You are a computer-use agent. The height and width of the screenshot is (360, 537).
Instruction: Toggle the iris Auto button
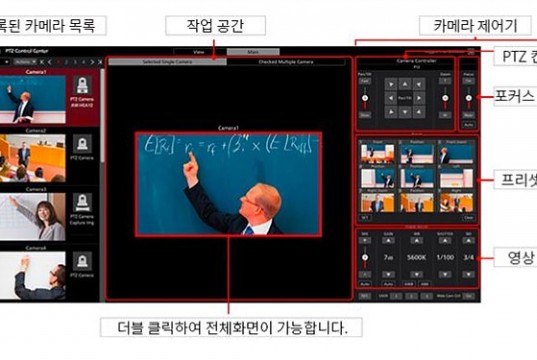[x=365, y=284]
